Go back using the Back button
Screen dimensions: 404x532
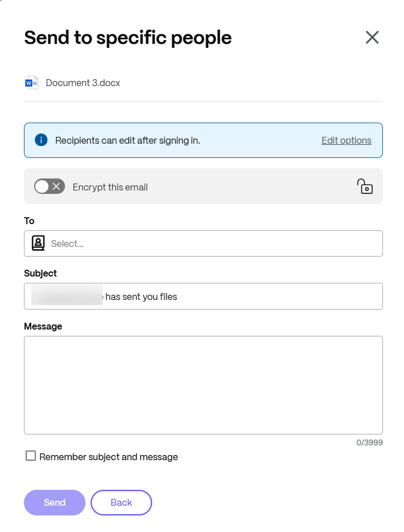coord(121,502)
